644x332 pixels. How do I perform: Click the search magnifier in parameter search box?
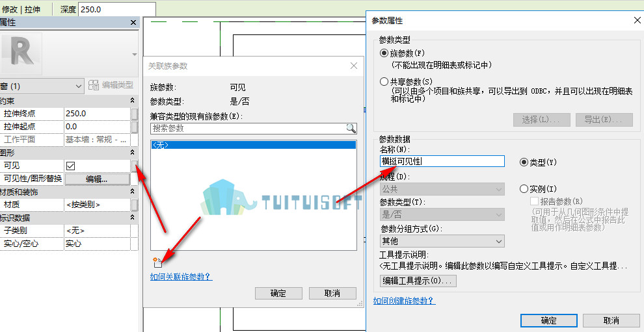(351, 129)
